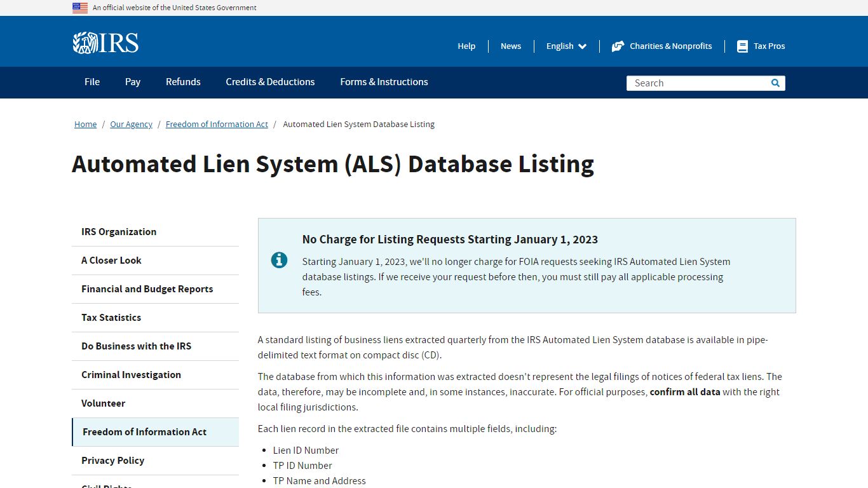Click Freedom of Information Act breadcrumb

217,125
